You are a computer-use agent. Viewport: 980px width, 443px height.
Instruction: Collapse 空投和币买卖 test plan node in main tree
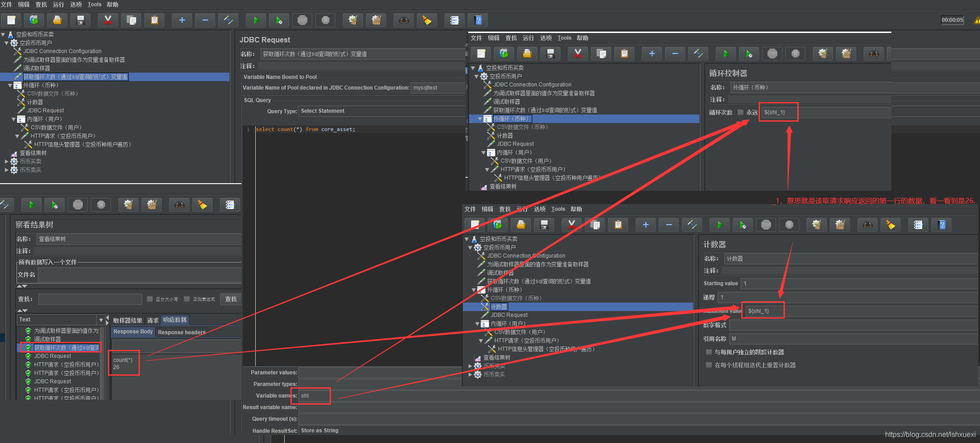point(3,34)
